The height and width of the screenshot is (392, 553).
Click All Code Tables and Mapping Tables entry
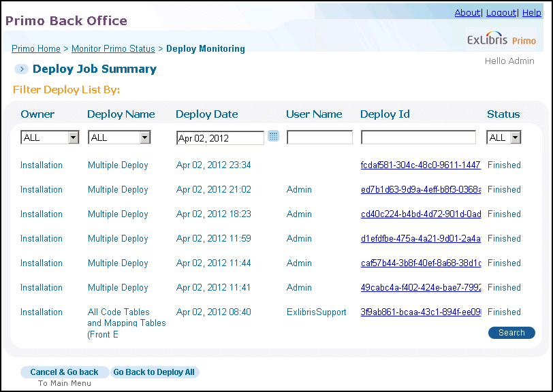click(127, 323)
